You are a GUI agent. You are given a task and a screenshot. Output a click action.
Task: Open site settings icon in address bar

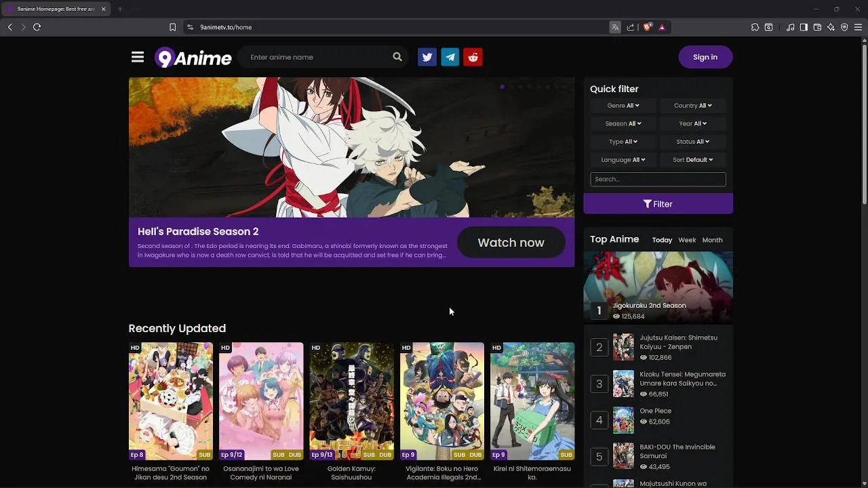pyautogui.click(x=190, y=27)
